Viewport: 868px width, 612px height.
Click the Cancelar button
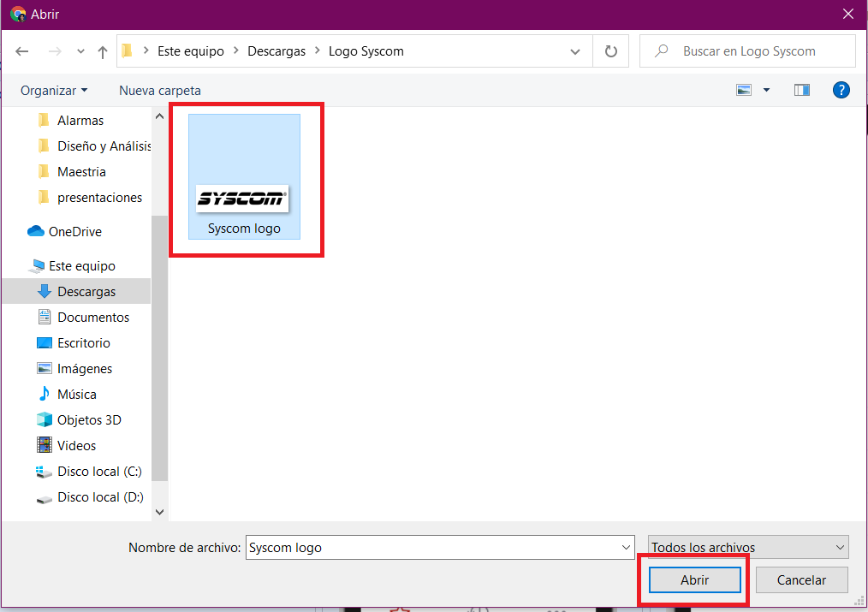(x=801, y=580)
